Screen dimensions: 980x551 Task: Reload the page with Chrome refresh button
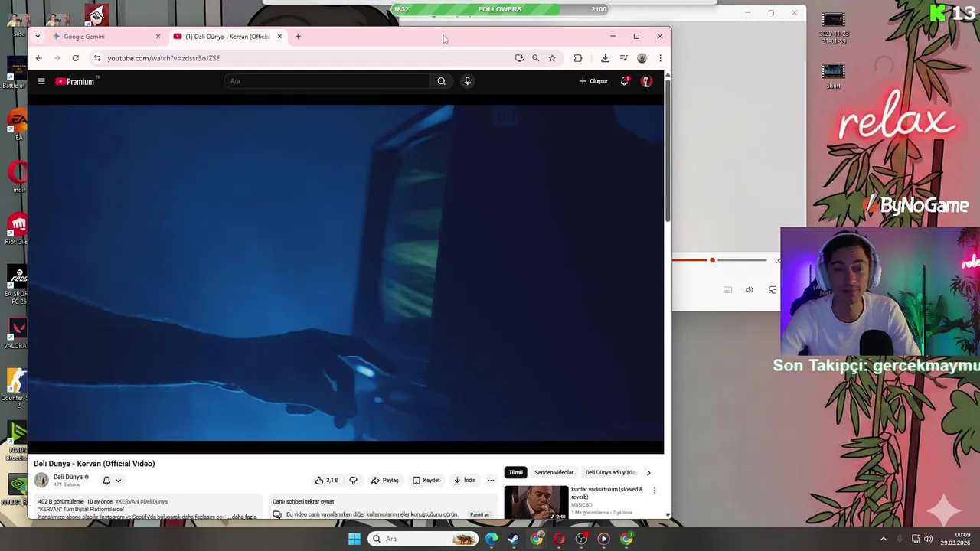(x=75, y=58)
